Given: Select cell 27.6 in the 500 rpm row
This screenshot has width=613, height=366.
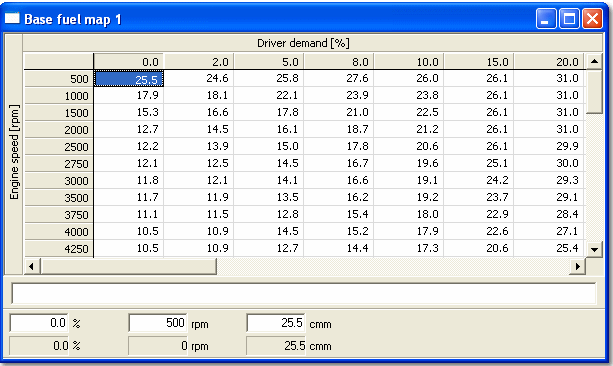Looking at the screenshot, I should 339,79.
